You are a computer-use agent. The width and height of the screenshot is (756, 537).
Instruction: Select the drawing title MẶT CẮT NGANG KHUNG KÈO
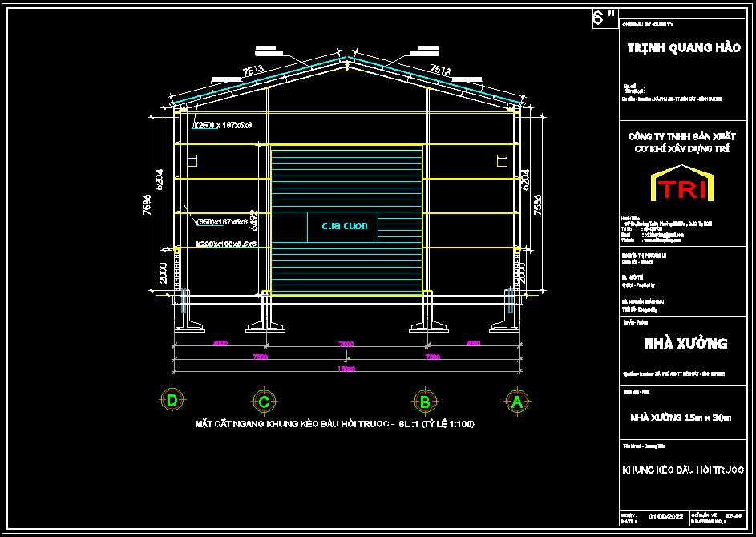[334, 424]
